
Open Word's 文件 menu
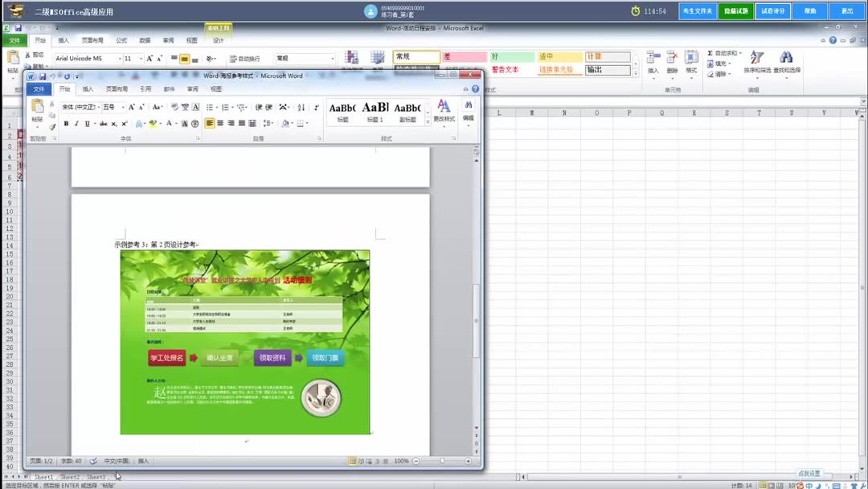click(38, 88)
